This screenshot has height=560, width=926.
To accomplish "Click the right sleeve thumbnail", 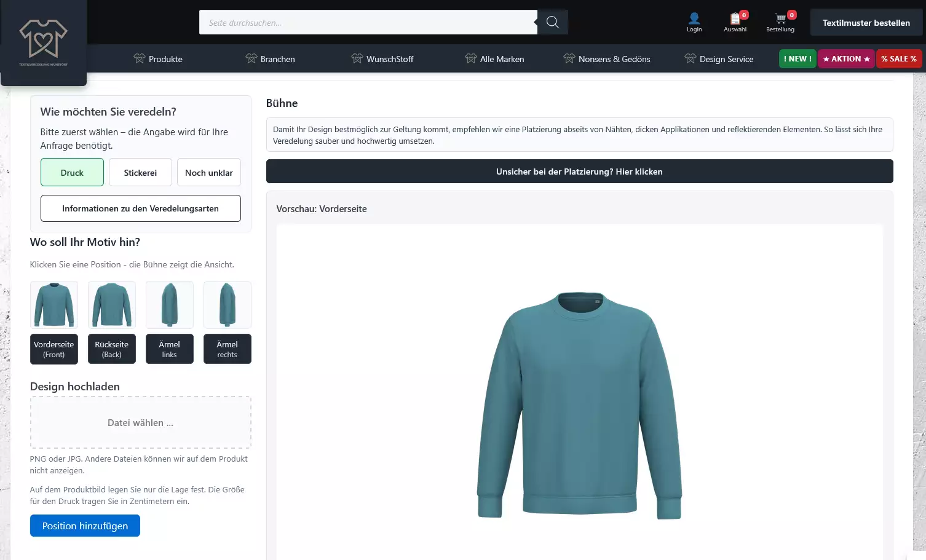I will click(228, 305).
